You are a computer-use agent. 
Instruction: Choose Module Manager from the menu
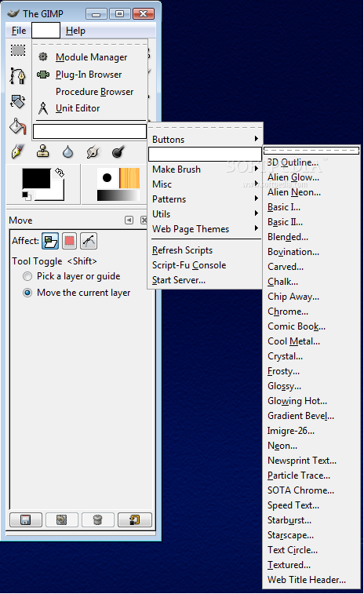[89, 56]
